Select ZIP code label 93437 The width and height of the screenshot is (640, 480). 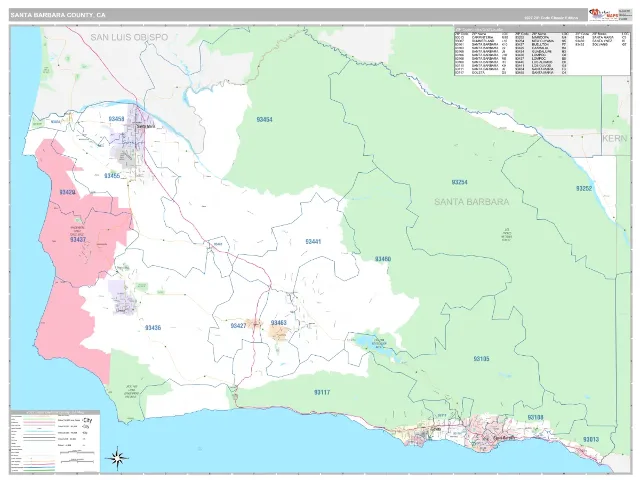click(x=78, y=240)
